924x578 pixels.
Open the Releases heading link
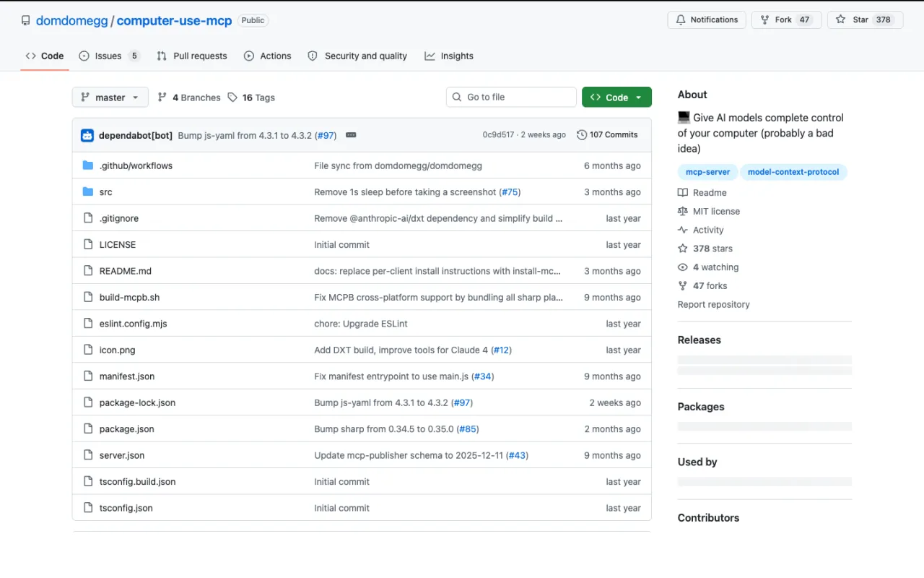click(x=699, y=340)
